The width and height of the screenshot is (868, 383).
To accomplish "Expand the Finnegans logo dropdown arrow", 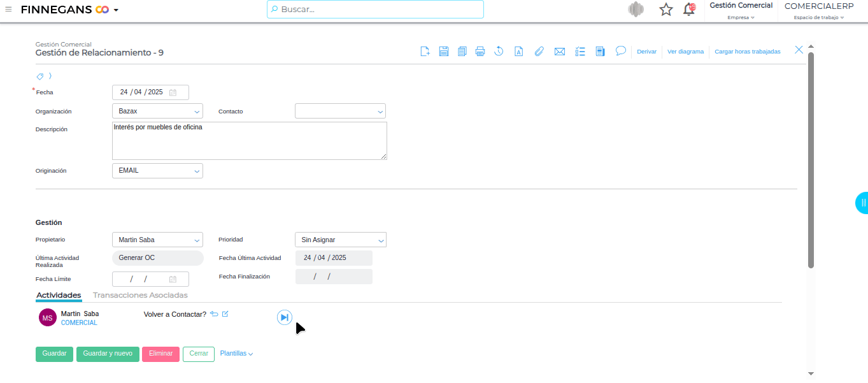I will coord(116,10).
